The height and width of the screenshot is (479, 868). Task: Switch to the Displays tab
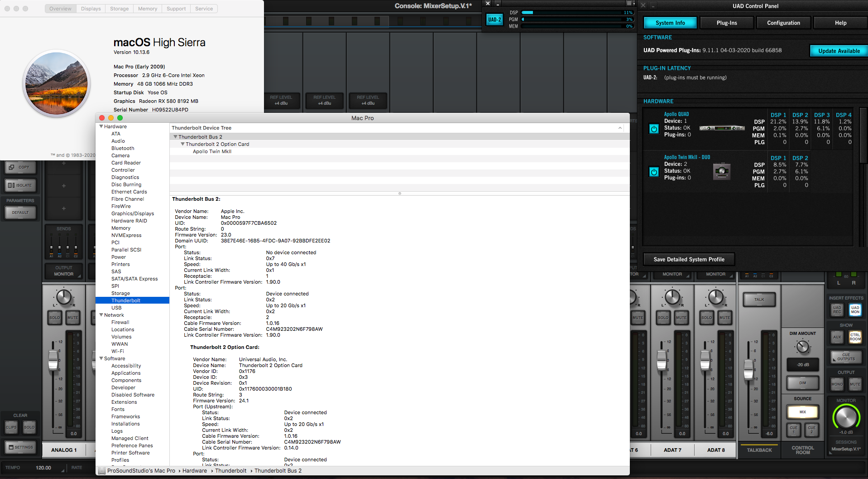click(91, 9)
